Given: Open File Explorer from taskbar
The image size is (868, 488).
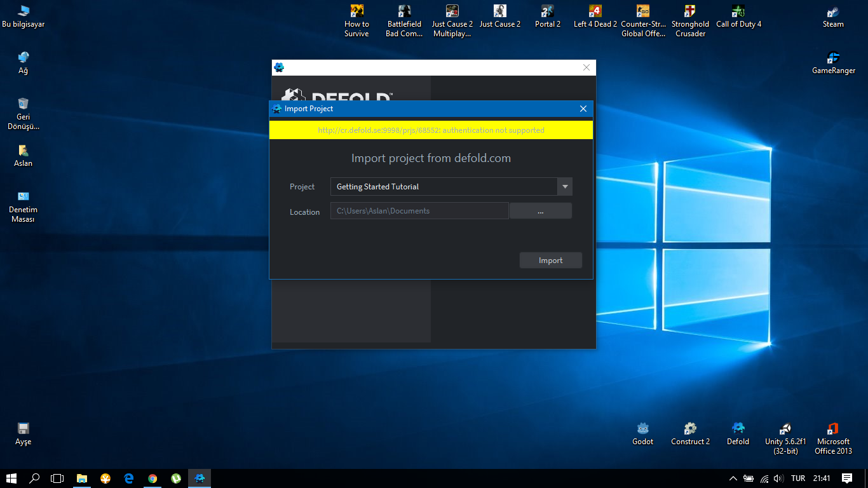Looking at the screenshot, I should coord(82,478).
